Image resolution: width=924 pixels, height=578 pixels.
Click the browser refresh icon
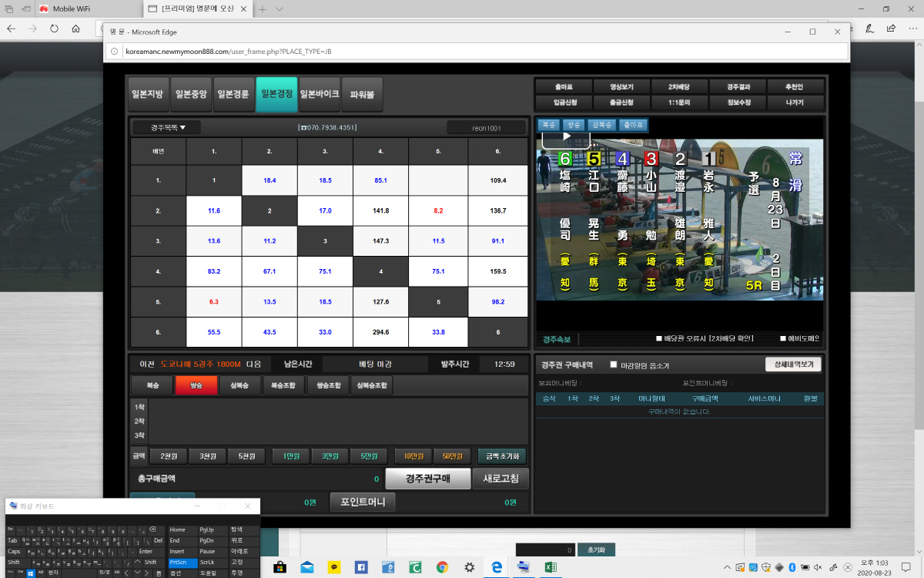[54, 29]
